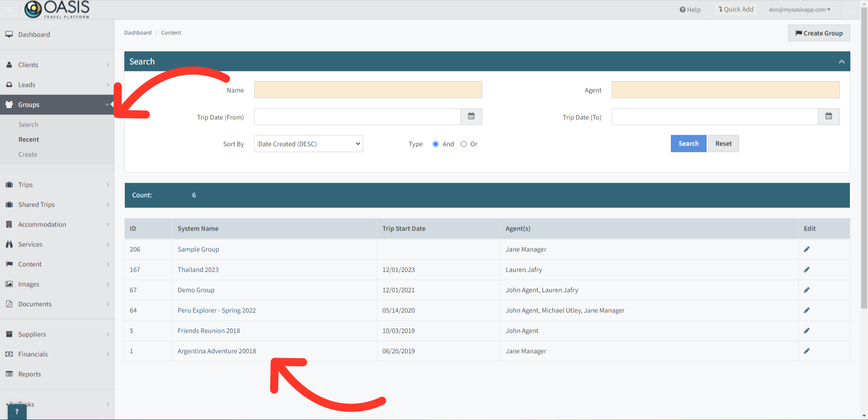The height and width of the screenshot is (420, 868).
Task: Select Recent under Groups menu
Action: pyautogui.click(x=29, y=139)
